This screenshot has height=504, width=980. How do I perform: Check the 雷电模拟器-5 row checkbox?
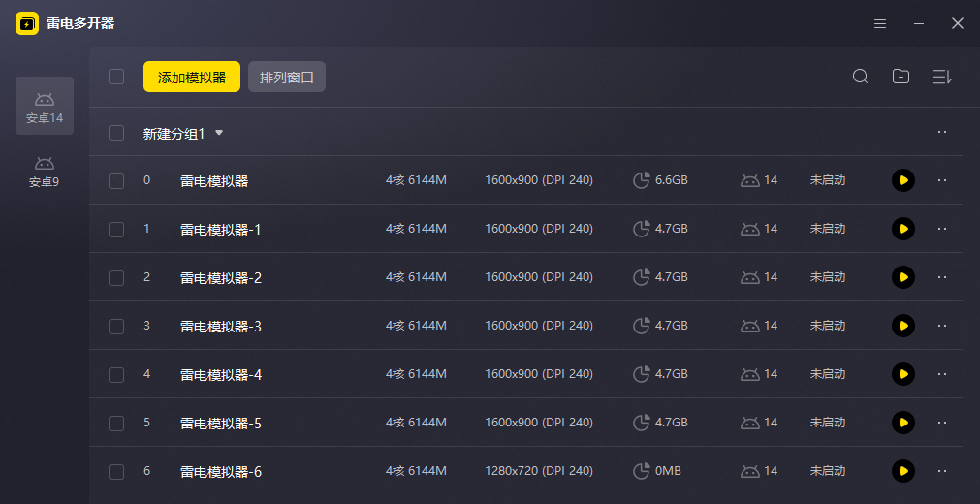[116, 424]
